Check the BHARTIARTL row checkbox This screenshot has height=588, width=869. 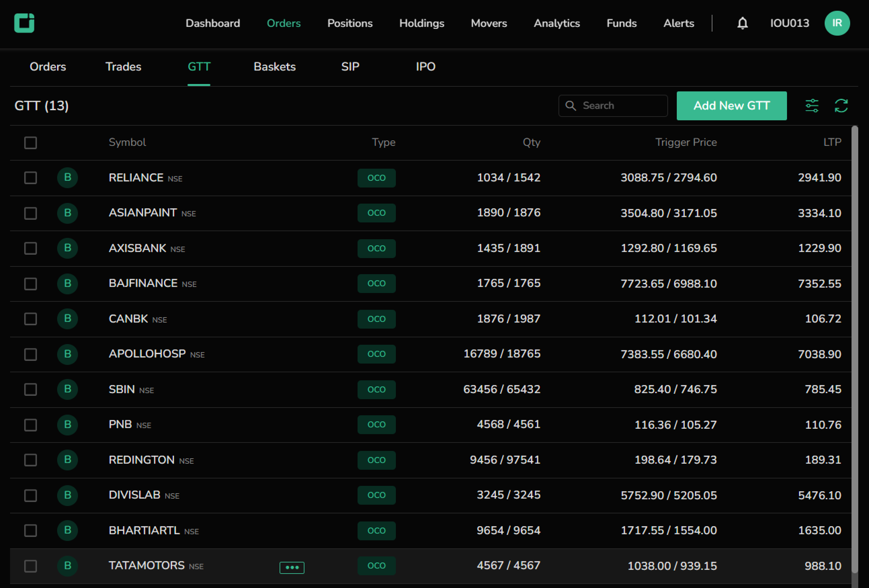coord(30,531)
